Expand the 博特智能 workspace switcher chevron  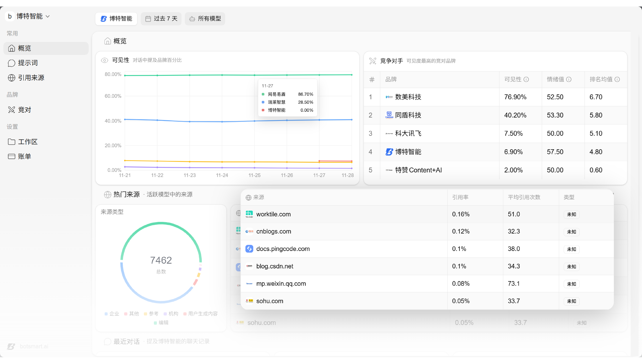48,16
